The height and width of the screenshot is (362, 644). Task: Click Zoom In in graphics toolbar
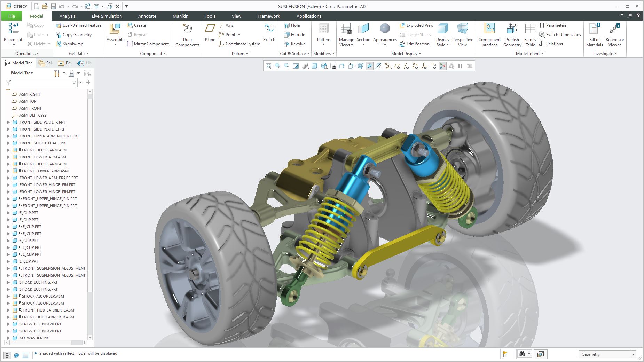pyautogui.click(x=278, y=66)
